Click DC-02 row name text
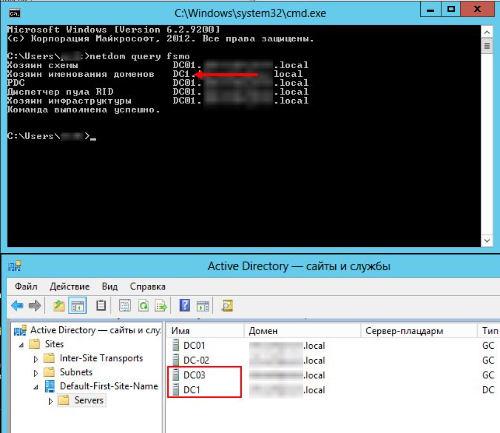 point(196,360)
